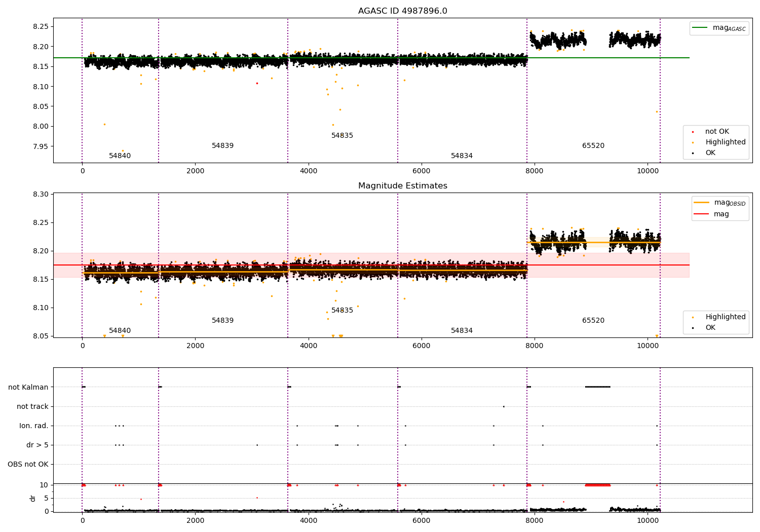
Task: Click the 8000 x-tick label under bottom plot
Action: pyautogui.click(x=534, y=520)
